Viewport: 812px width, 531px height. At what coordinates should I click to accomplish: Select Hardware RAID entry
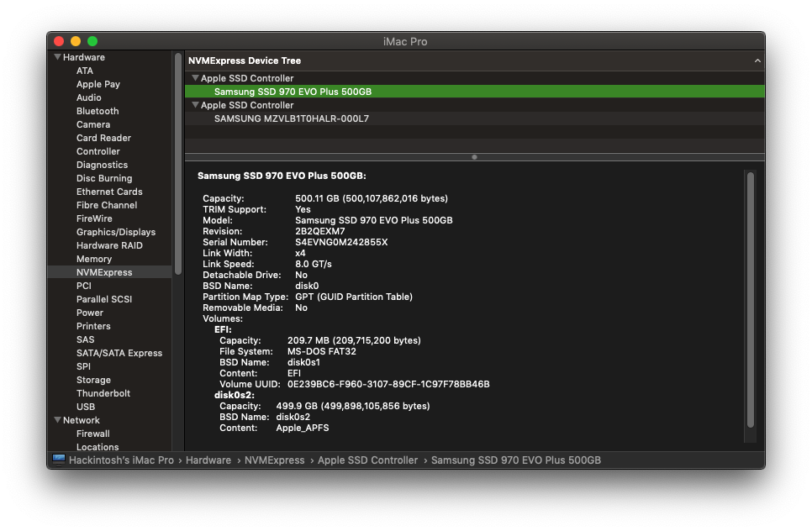point(109,245)
